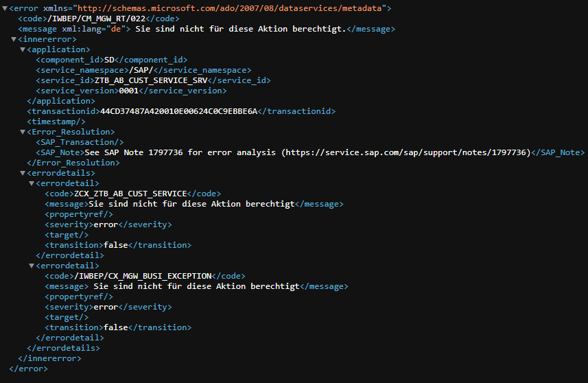This screenshot has width=588, height=383.
Task: Click the SAP Note 1797736 URL text
Action: click(x=406, y=152)
